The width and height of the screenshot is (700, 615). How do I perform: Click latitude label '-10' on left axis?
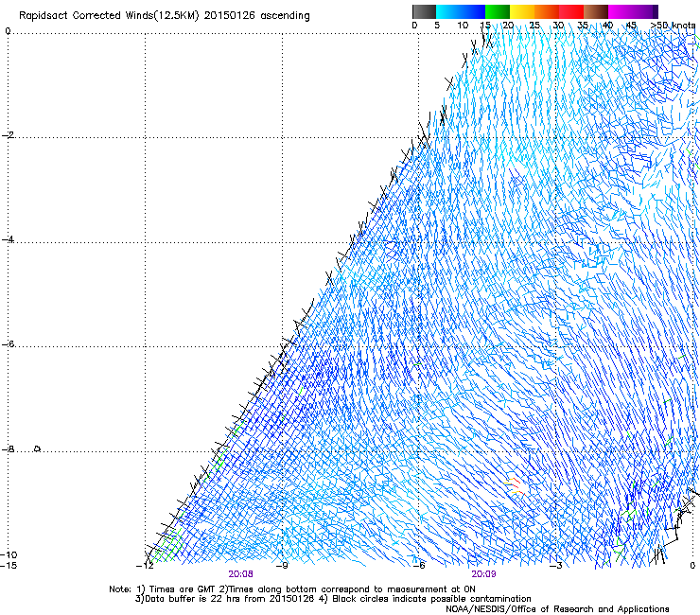9,554
